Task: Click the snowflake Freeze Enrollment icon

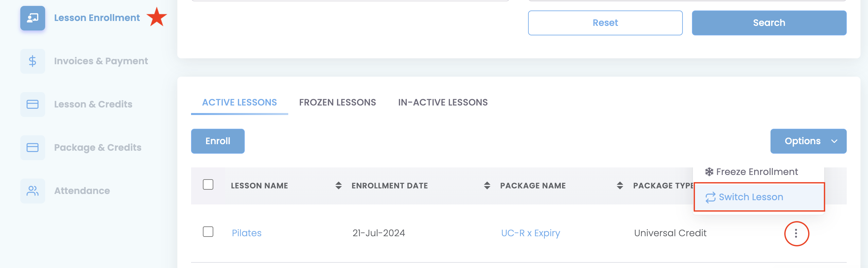Action: [709, 172]
